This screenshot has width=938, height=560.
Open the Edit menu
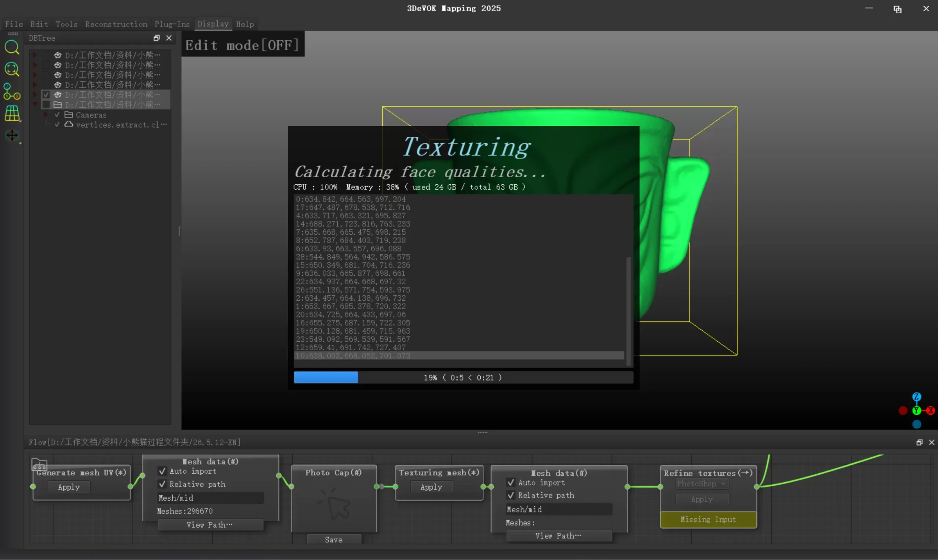(39, 24)
